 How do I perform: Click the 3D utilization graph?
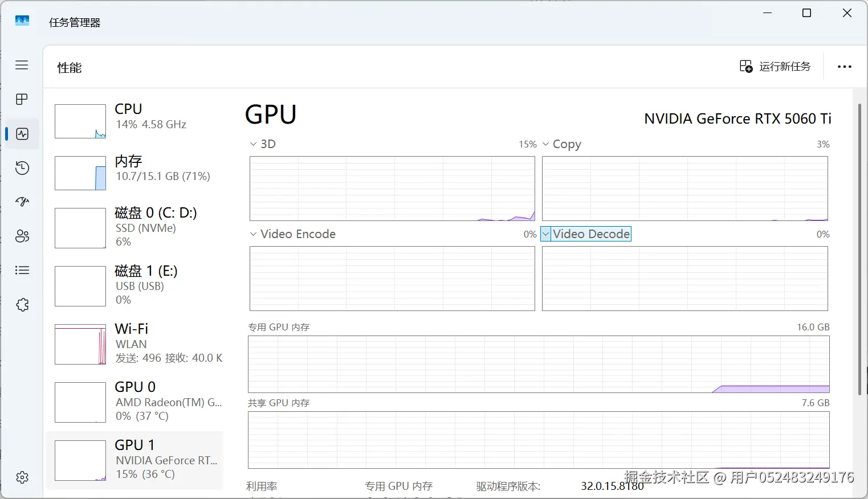coord(392,189)
